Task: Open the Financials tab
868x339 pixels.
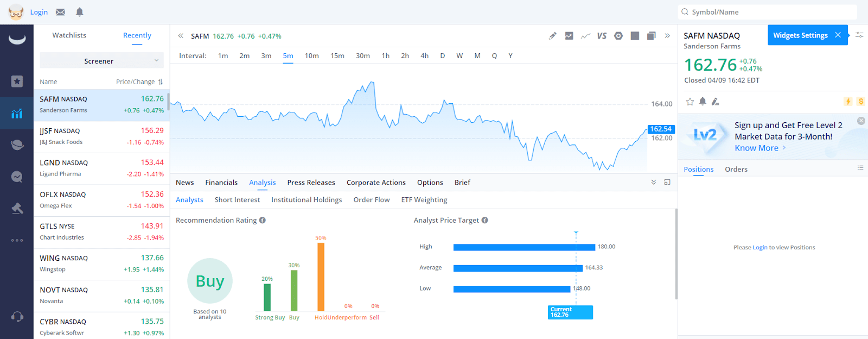Action: (221, 183)
